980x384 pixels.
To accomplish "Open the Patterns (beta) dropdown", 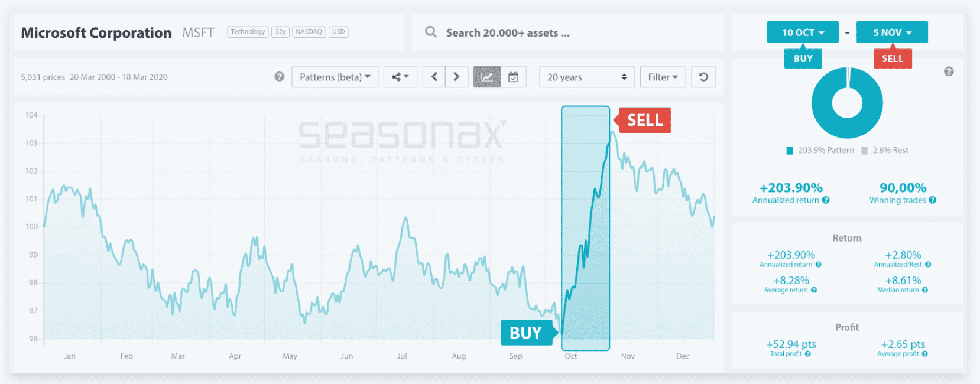I will click(335, 77).
